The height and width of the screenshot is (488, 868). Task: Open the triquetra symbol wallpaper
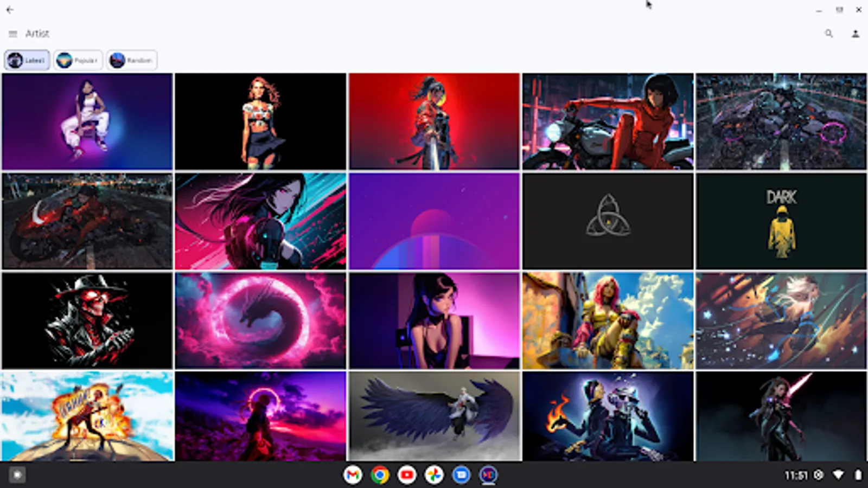(x=608, y=221)
